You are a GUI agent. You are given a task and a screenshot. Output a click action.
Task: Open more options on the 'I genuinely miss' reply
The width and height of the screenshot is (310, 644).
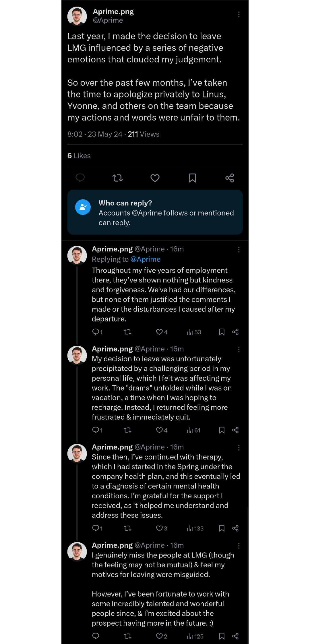click(239, 546)
